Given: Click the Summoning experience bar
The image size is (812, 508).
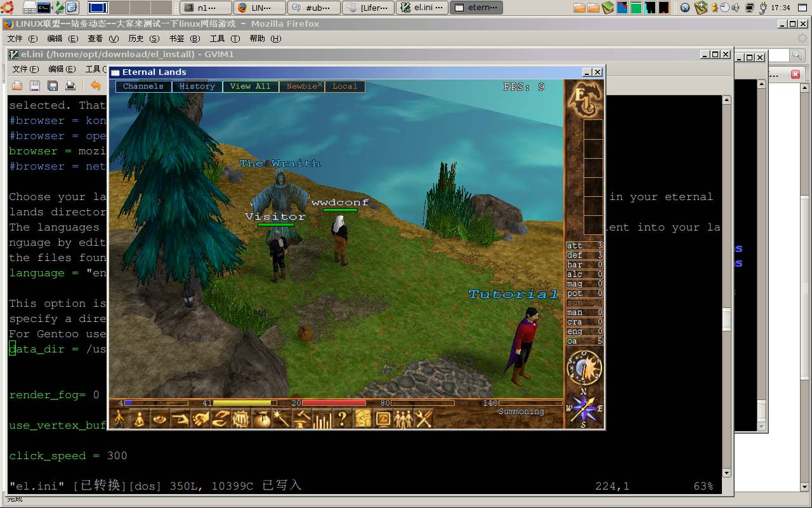Looking at the screenshot, I should point(530,403).
